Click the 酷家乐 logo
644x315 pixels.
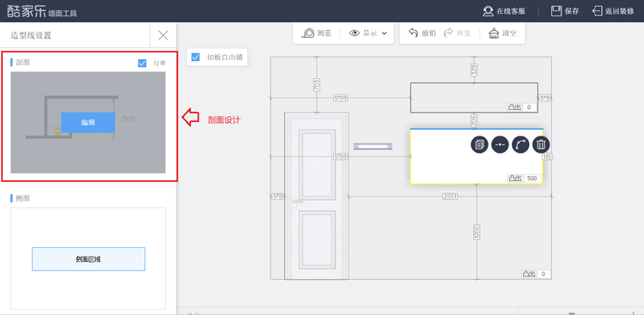click(x=27, y=10)
